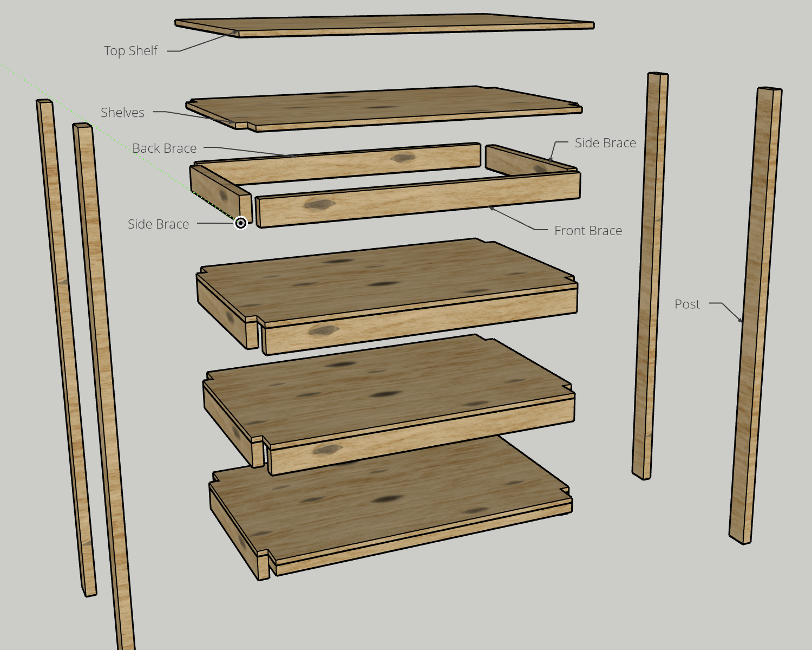Select the far right post
The image size is (812, 650).
tap(755, 314)
